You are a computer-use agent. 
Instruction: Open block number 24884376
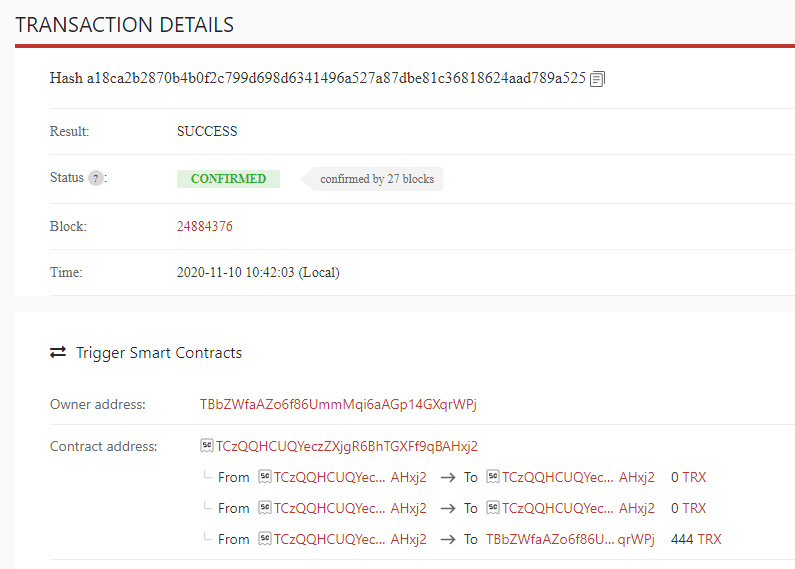[204, 226]
